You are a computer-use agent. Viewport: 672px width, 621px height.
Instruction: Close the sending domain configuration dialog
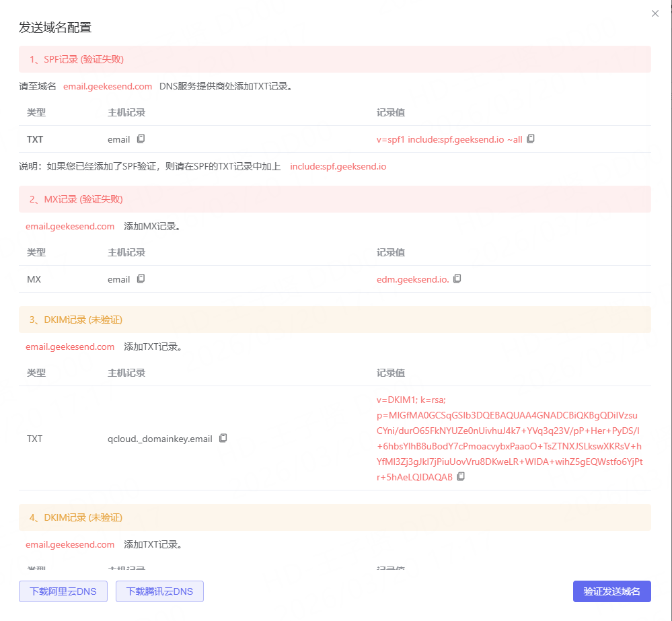tap(655, 13)
